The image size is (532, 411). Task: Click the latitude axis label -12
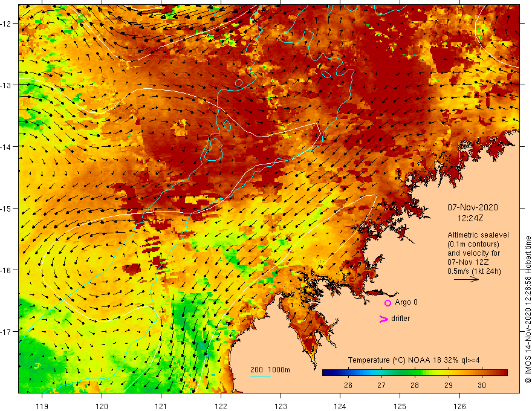[6, 24]
